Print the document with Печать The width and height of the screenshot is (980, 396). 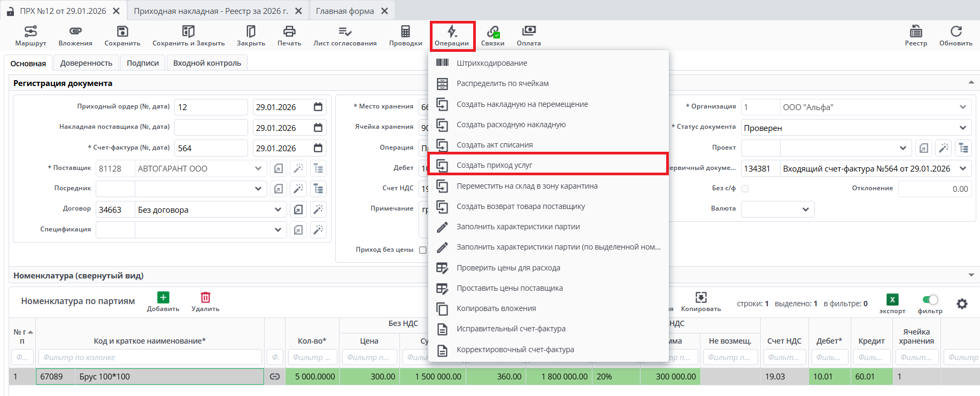click(289, 36)
